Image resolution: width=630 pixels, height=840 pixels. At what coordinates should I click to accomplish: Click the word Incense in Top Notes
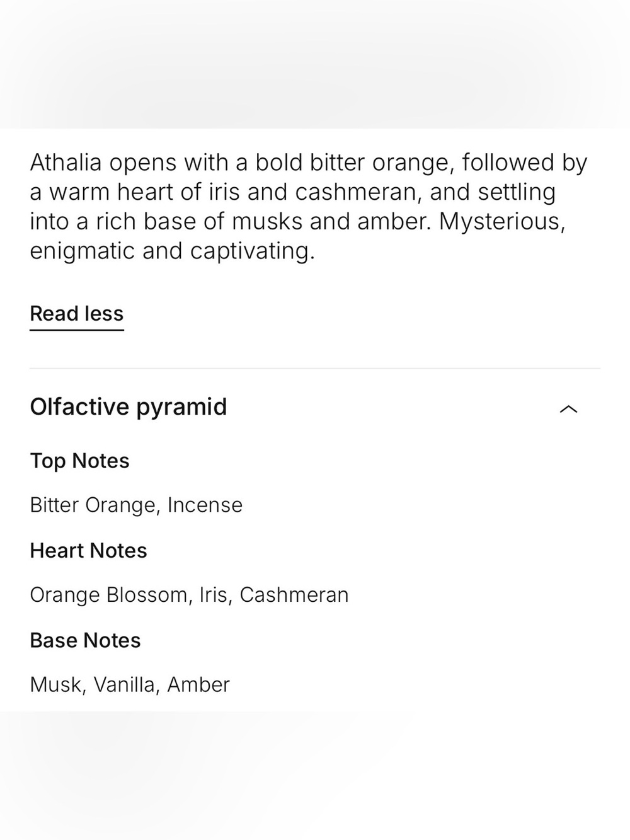(205, 505)
